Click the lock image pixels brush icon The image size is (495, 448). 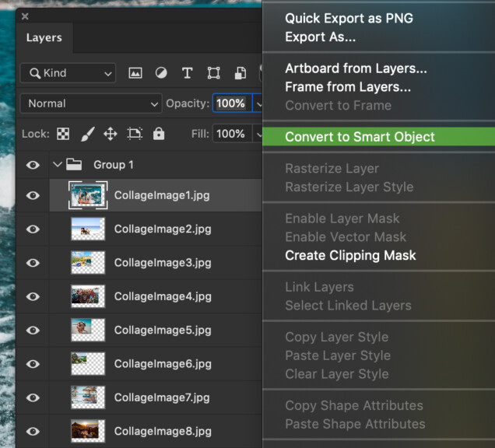tap(87, 134)
